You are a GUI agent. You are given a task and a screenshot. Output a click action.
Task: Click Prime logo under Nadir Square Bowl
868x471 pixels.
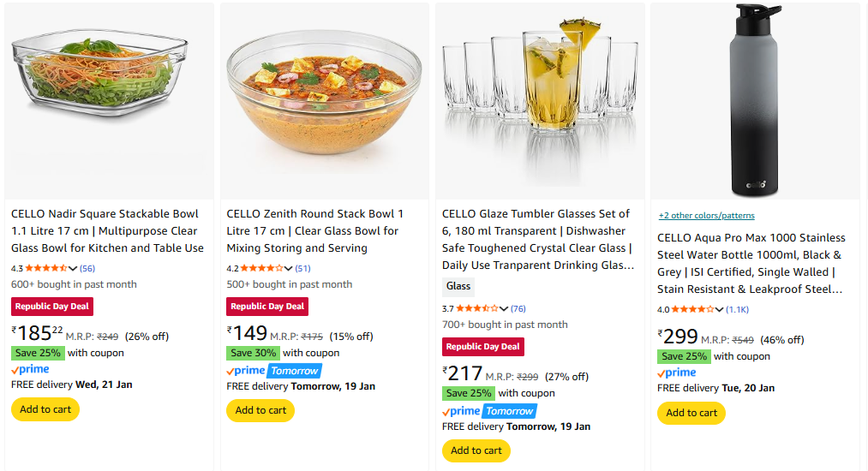(x=30, y=370)
